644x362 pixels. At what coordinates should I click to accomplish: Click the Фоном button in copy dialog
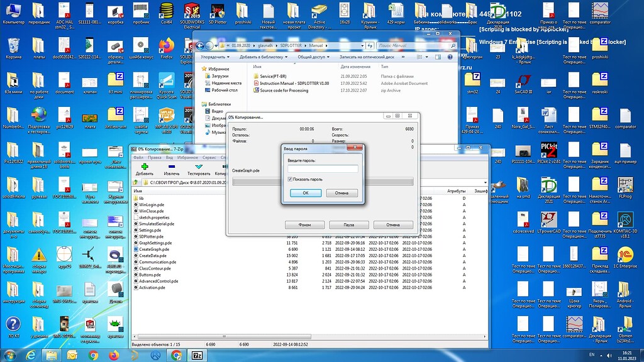(x=304, y=224)
